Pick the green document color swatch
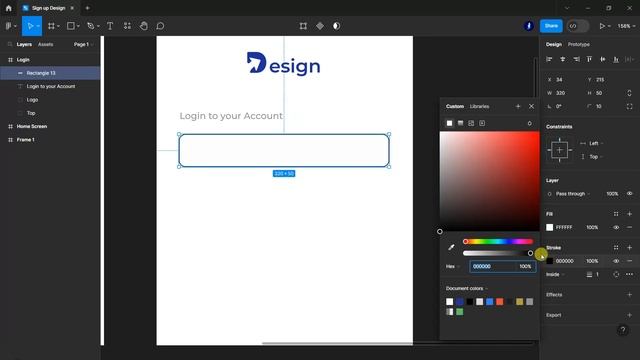The image size is (640, 360). (460, 312)
